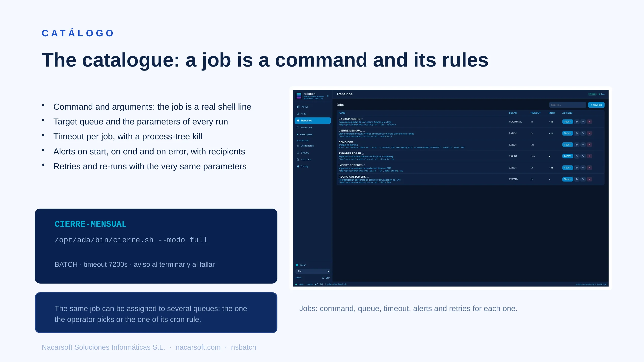Go to Filas in the sidebar

(313, 114)
